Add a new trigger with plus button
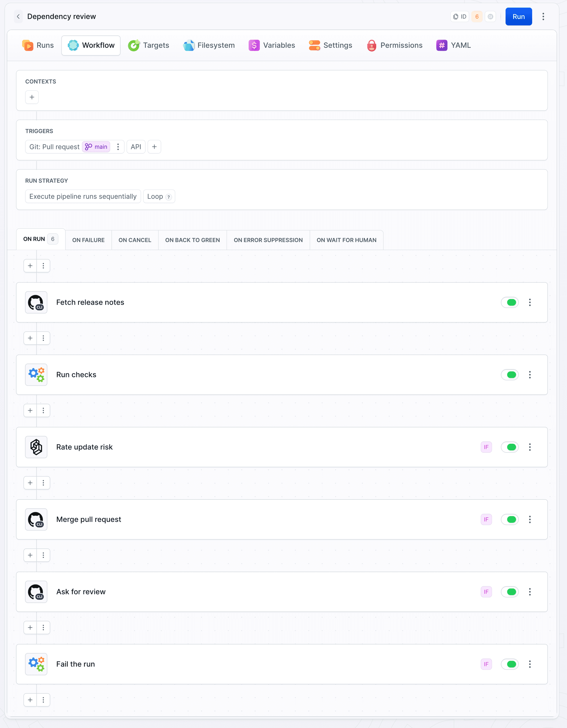The height and width of the screenshot is (728, 567). (154, 147)
